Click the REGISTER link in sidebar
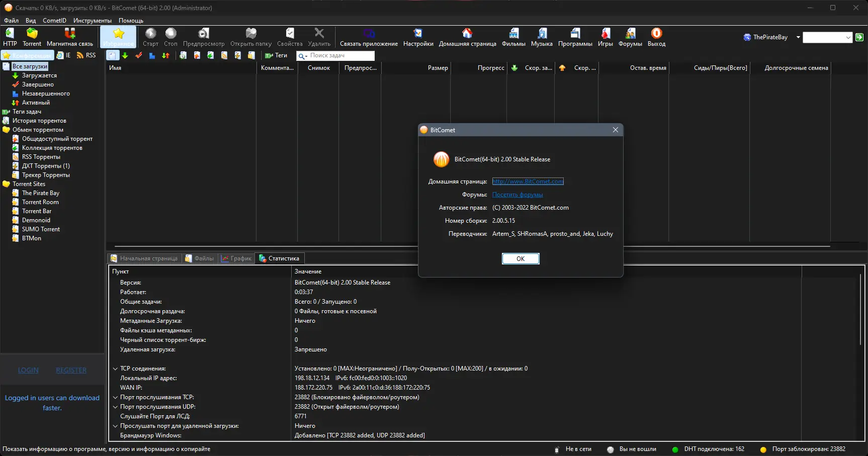868x456 pixels. (x=71, y=370)
